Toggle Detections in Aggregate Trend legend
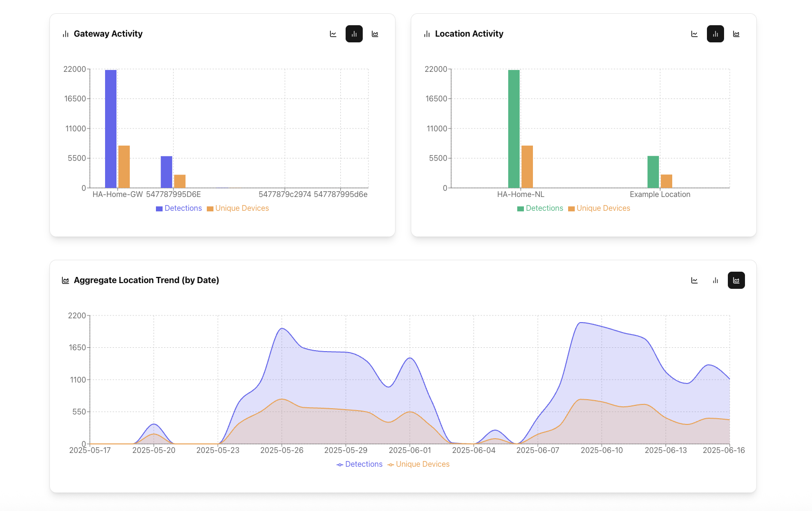 click(359, 464)
